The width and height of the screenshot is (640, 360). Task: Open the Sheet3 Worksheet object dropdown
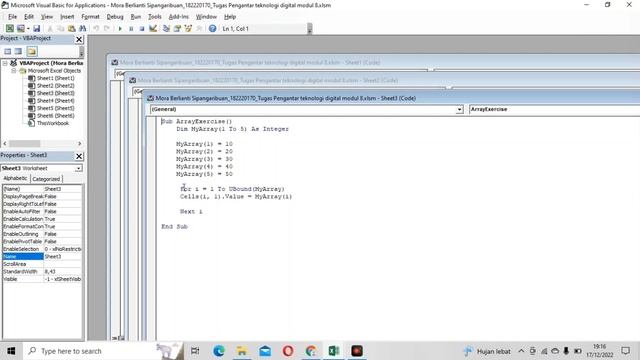pos(78,168)
